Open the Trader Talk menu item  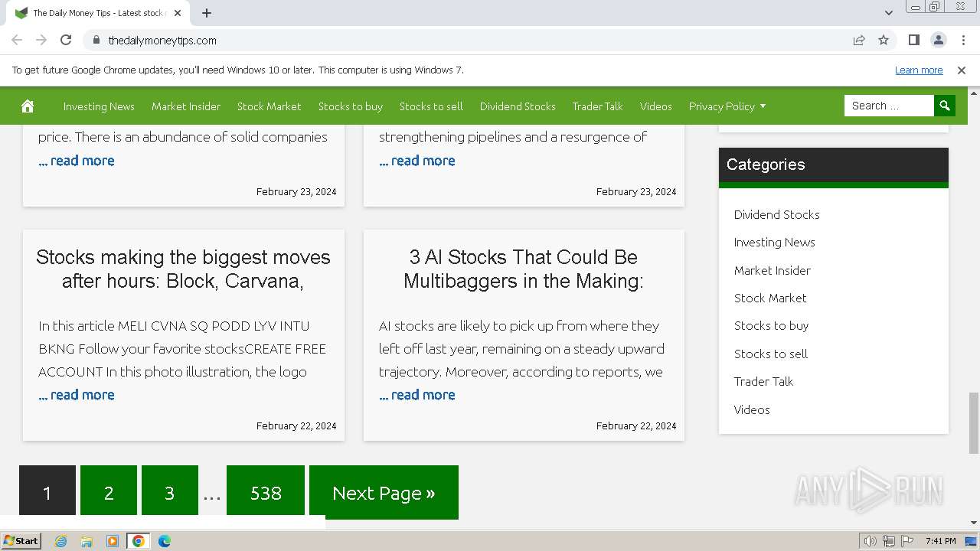(598, 106)
